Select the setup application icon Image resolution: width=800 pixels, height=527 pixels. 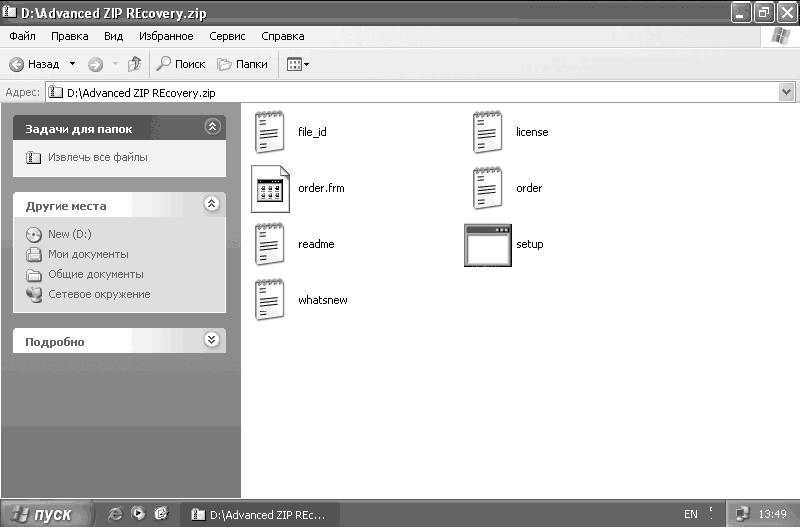[488, 245]
